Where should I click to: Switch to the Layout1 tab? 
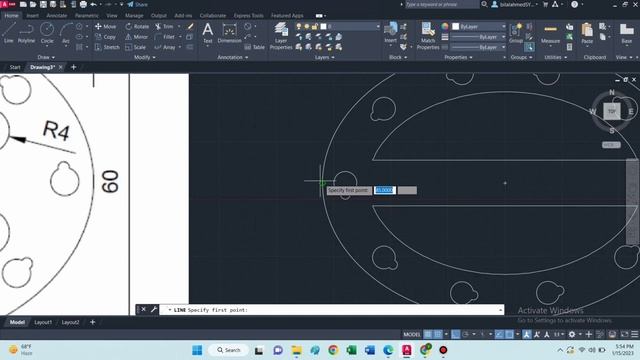43,322
